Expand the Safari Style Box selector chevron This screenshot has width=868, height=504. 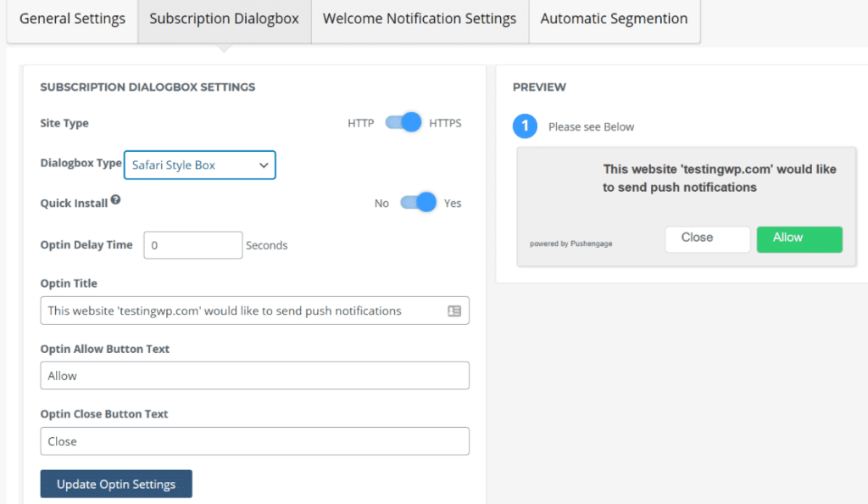[x=265, y=165]
